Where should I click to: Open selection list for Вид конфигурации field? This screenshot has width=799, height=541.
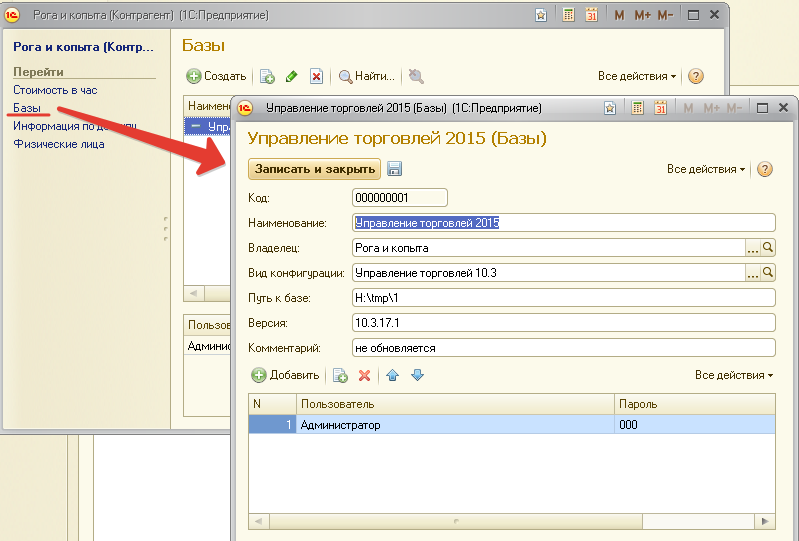[x=753, y=272]
